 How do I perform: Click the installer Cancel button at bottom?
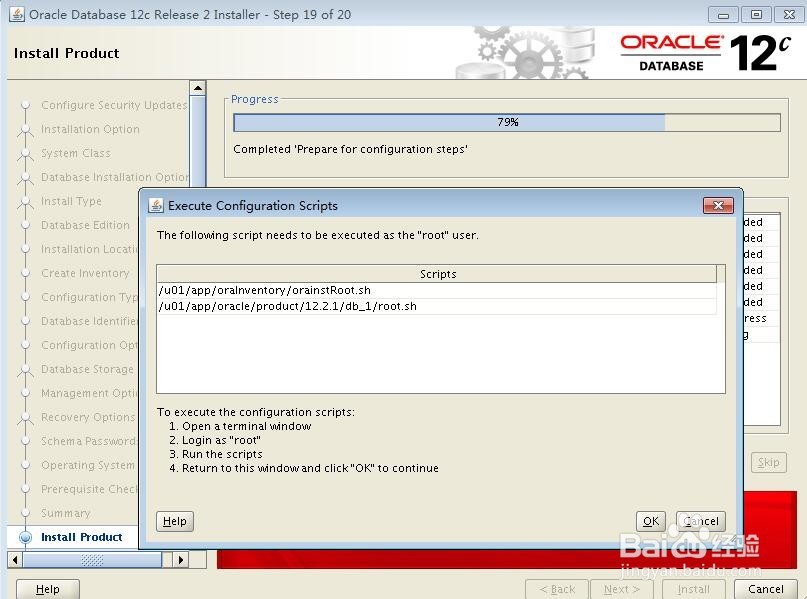tap(766, 589)
